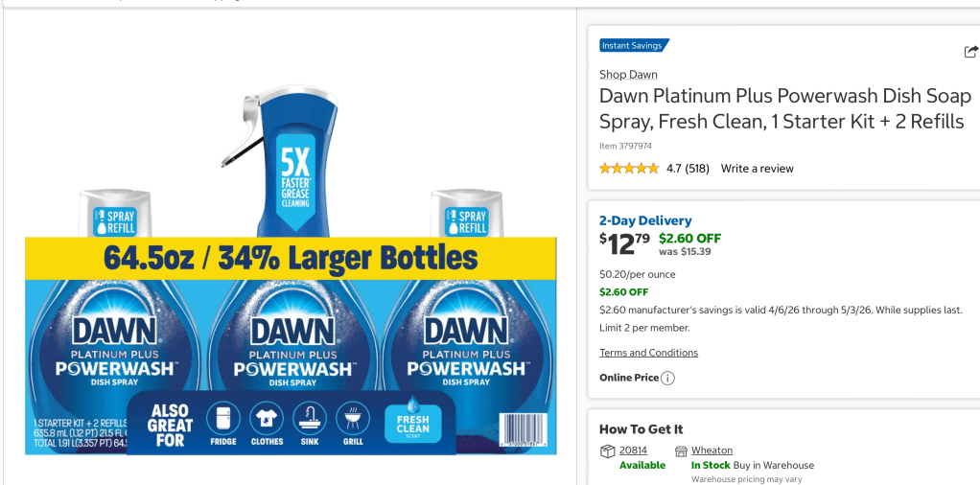Viewport: 980px width, 485px height.
Task: Click the 2-Day Delivery heading
Action: [x=645, y=220]
